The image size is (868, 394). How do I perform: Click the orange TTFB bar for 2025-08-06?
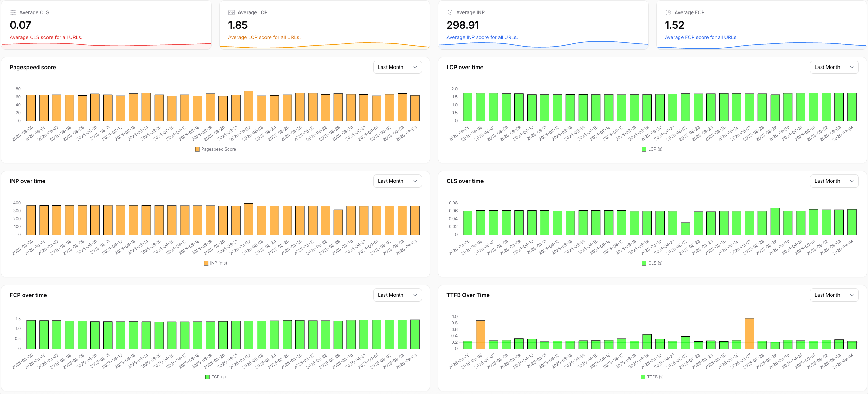coord(480,334)
